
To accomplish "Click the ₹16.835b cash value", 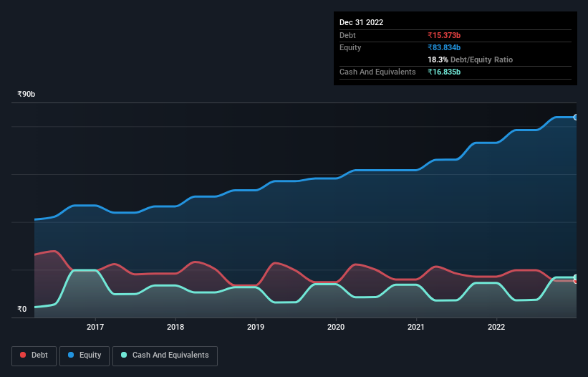I will [x=444, y=72].
